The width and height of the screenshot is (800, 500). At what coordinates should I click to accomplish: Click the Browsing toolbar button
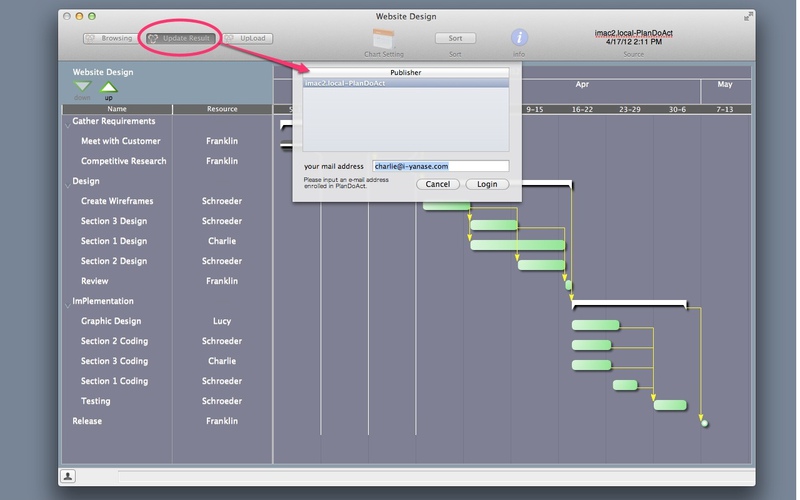click(x=110, y=38)
